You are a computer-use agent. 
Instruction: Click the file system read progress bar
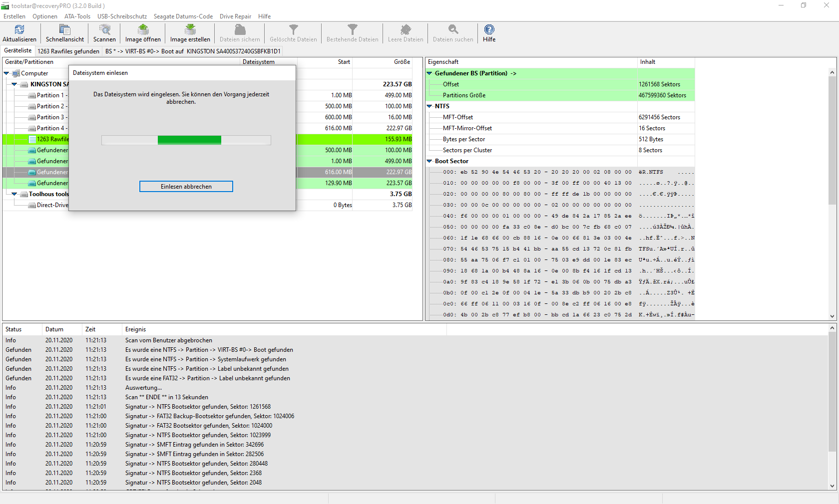pyautogui.click(x=186, y=140)
